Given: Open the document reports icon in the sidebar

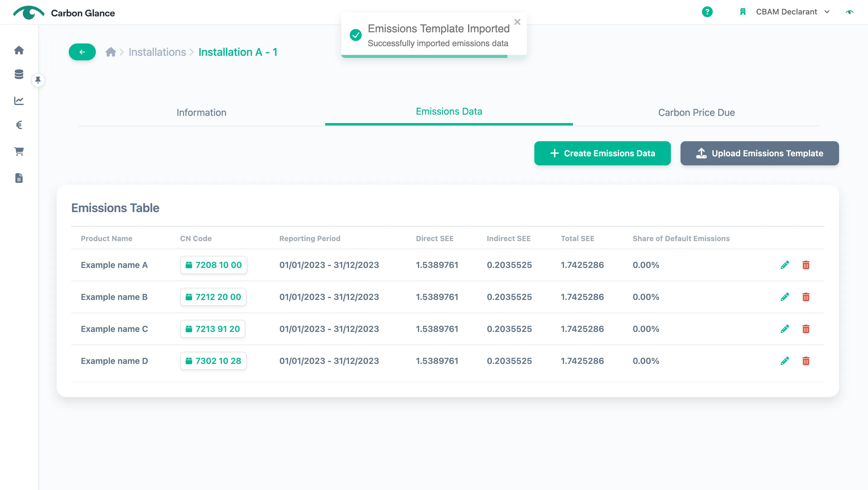Looking at the screenshot, I should [19, 178].
